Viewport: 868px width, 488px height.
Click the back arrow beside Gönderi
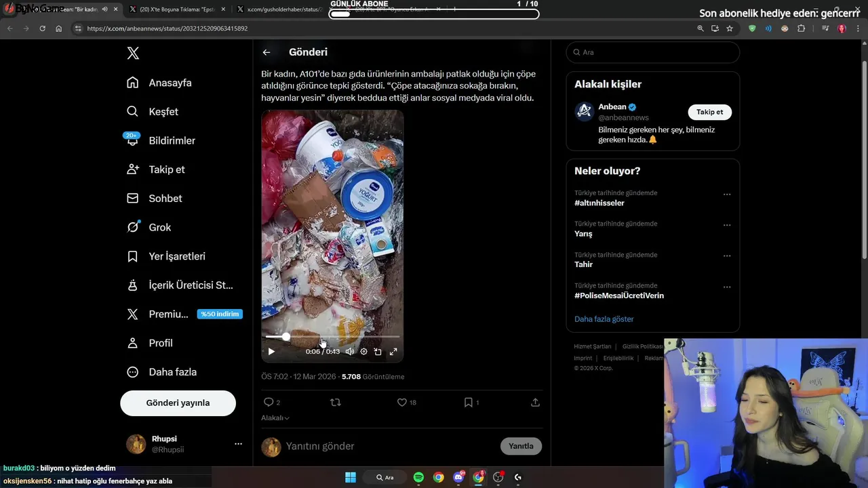(267, 52)
